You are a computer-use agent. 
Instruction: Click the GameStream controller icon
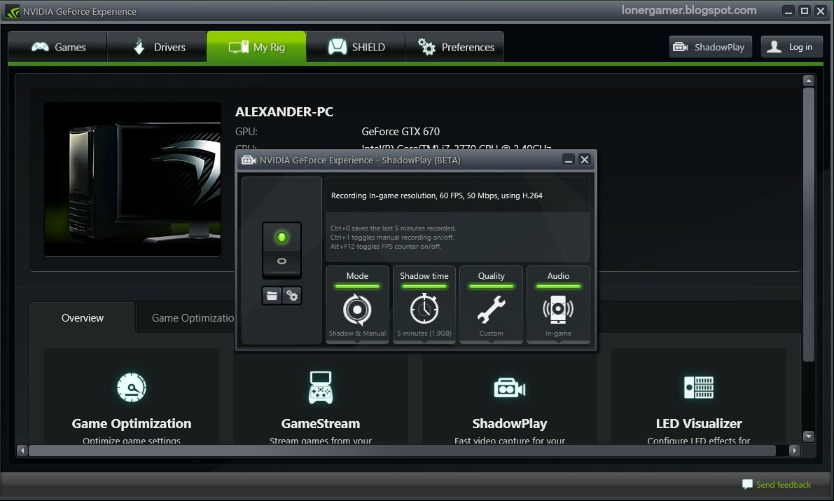coord(320,387)
